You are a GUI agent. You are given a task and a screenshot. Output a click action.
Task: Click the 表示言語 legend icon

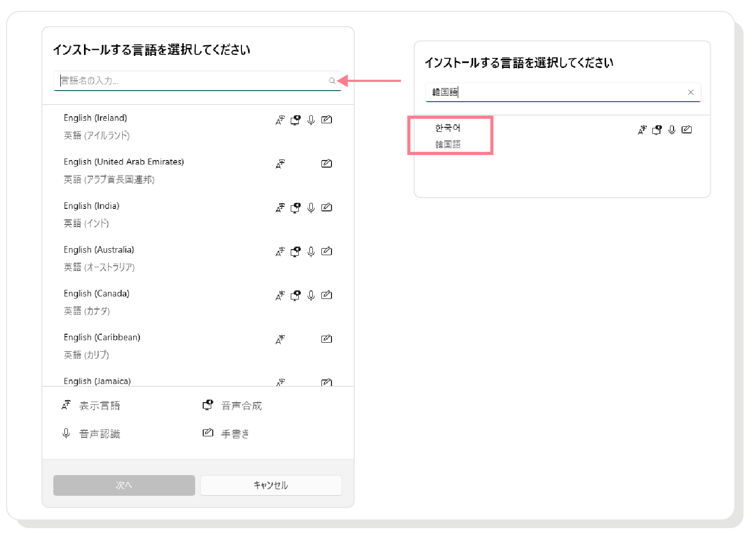66,404
